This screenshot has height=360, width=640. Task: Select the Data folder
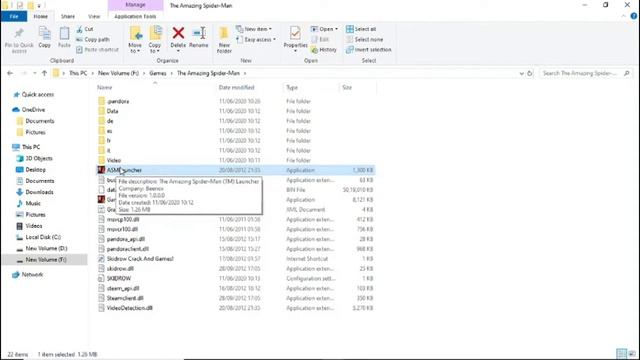pyautogui.click(x=112, y=111)
